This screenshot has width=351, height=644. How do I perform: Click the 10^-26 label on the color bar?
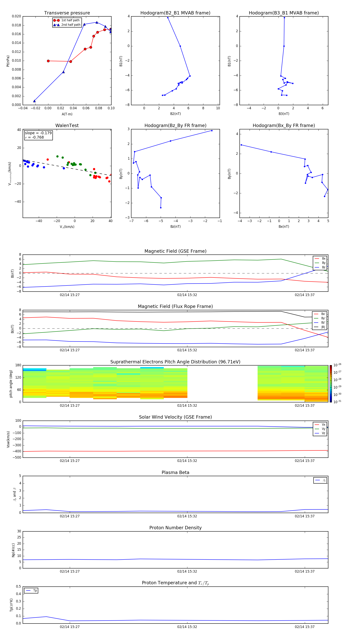point(337,365)
